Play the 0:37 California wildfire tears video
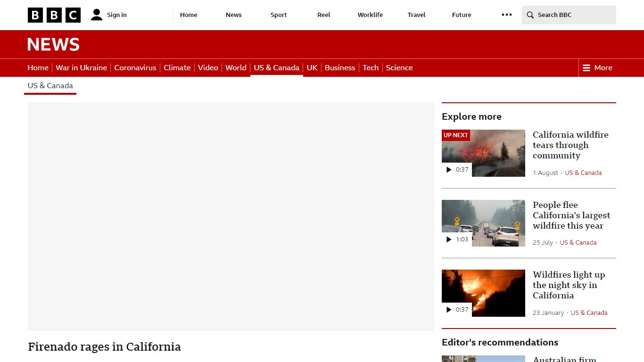Viewport: 644px width, 362px height. pos(457,170)
